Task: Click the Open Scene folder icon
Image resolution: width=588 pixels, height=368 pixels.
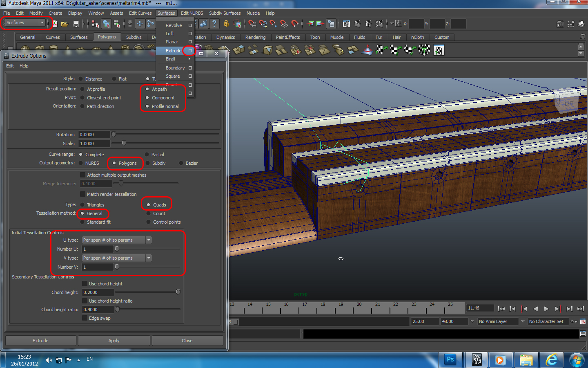Action: pyautogui.click(x=65, y=24)
